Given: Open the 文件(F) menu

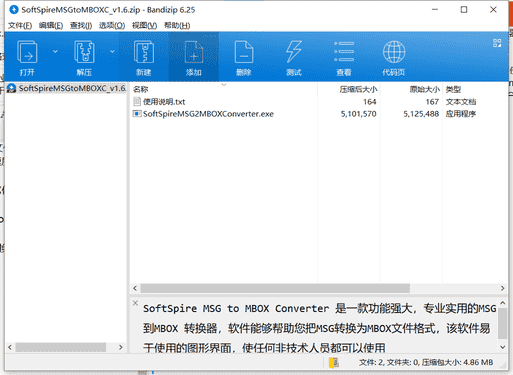Looking at the screenshot, I should click(20, 25).
